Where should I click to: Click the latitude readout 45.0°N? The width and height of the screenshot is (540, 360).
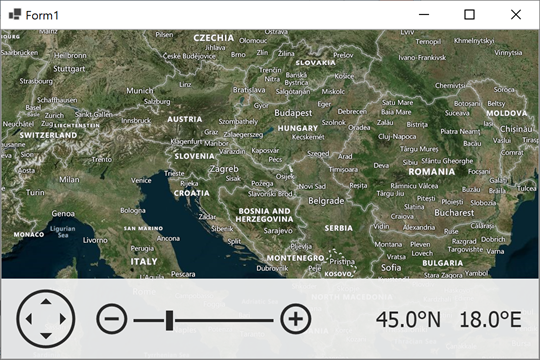[408, 319]
